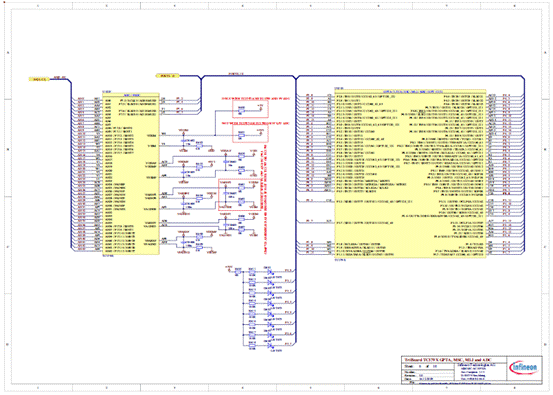
Task: Click the bus label above the thick blue bus line
Action: tap(236, 74)
